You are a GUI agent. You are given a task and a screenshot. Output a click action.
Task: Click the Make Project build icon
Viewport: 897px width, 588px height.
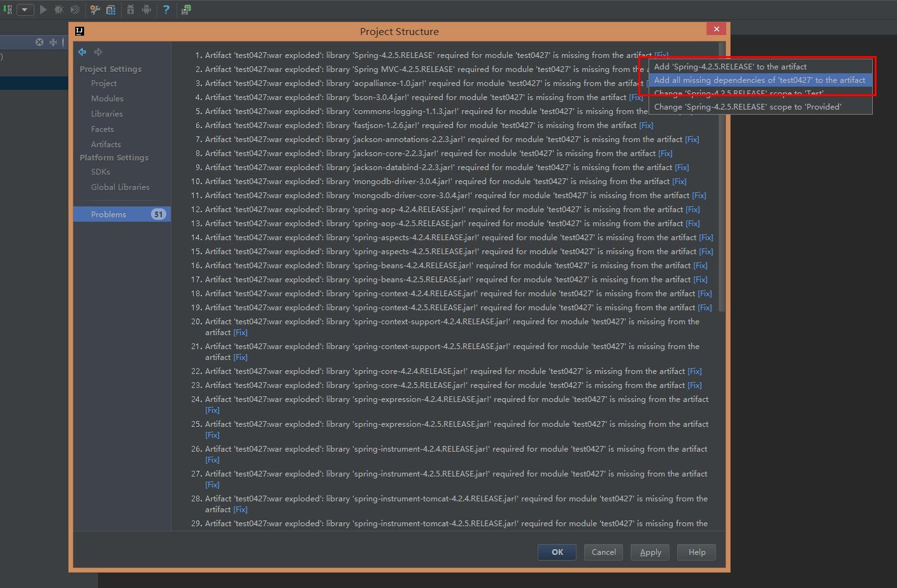click(8, 10)
